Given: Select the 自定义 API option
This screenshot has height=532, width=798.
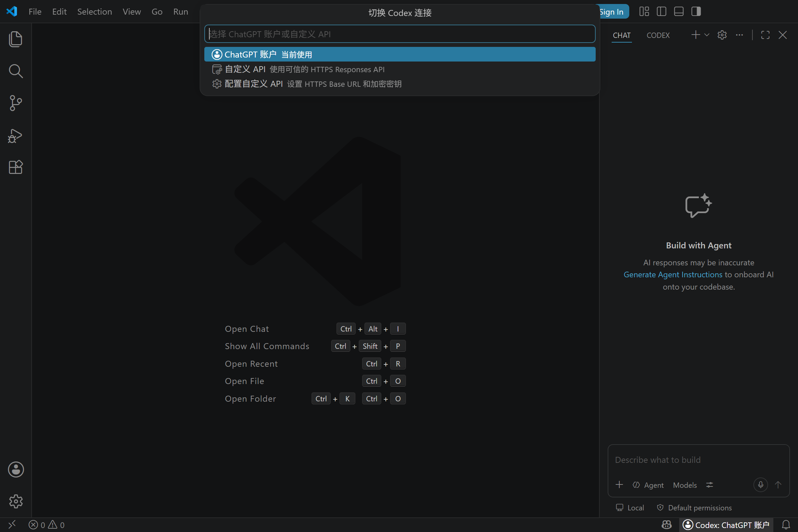Looking at the screenshot, I should pos(400,69).
